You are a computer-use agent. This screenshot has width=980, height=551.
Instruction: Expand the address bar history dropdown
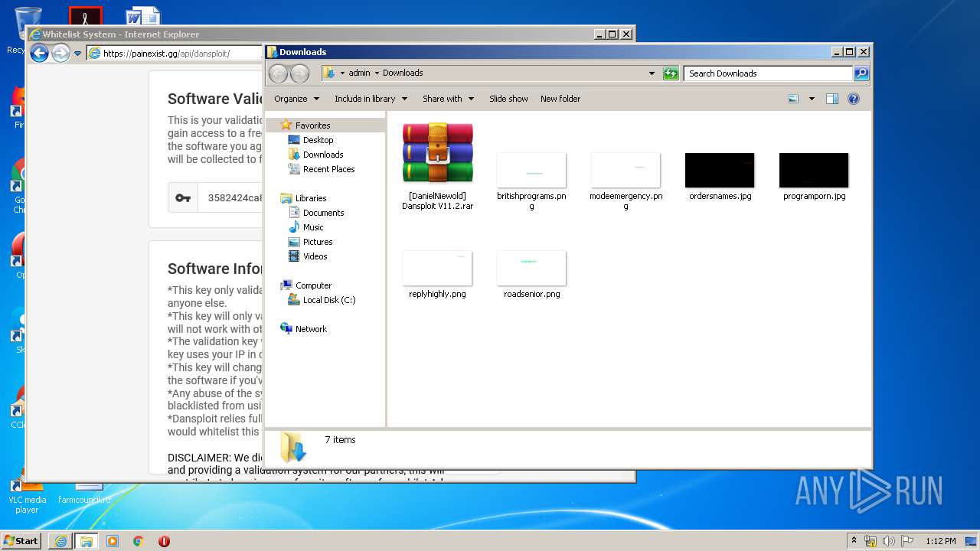(x=652, y=73)
